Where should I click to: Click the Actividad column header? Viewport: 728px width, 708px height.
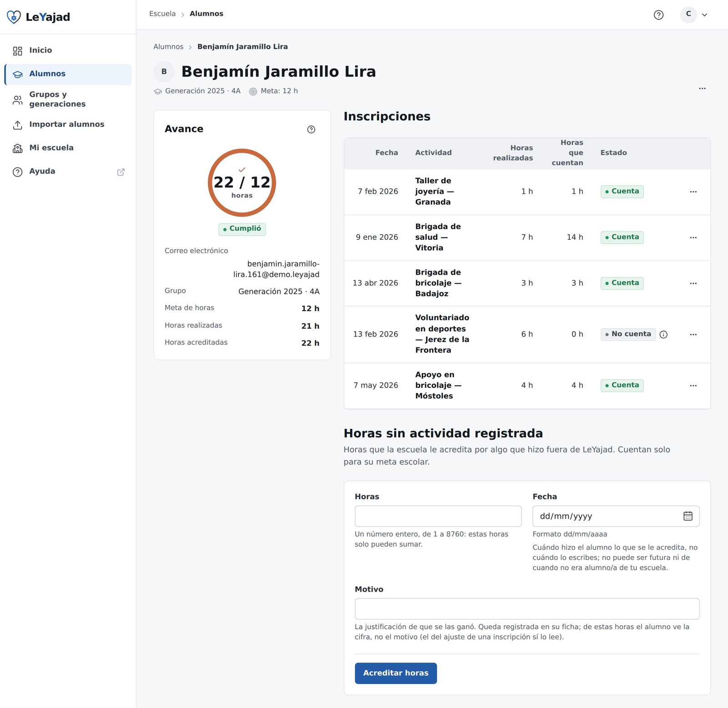[433, 153]
